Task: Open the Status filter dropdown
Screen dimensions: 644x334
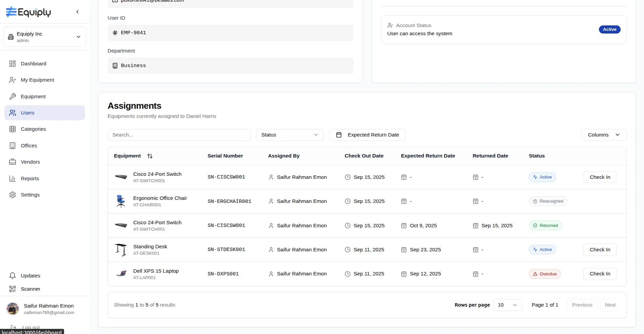Action: [290, 135]
